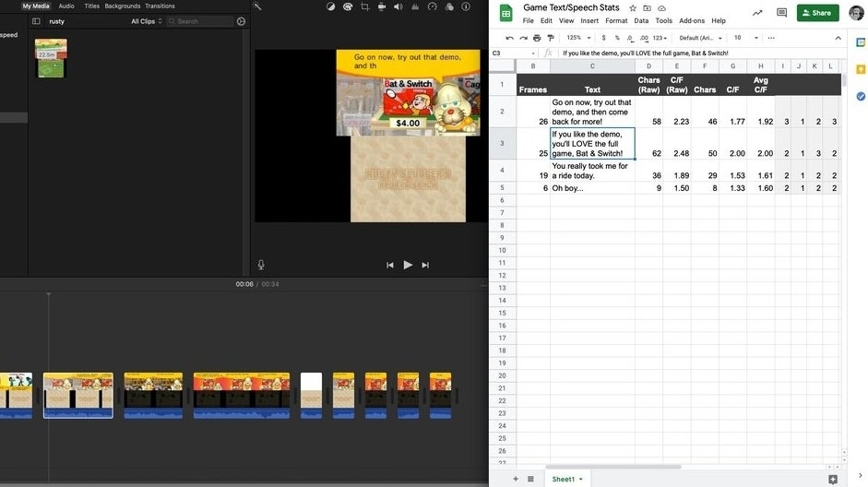The image size is (868, 487).
Task: Star the Game Text/Speech Stats document
Action: tap(636, 8)
